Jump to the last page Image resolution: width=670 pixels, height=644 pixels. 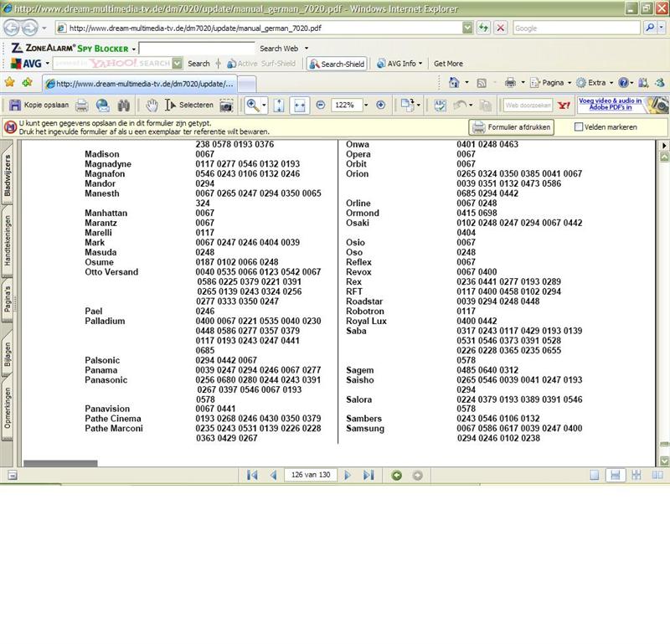368,475
